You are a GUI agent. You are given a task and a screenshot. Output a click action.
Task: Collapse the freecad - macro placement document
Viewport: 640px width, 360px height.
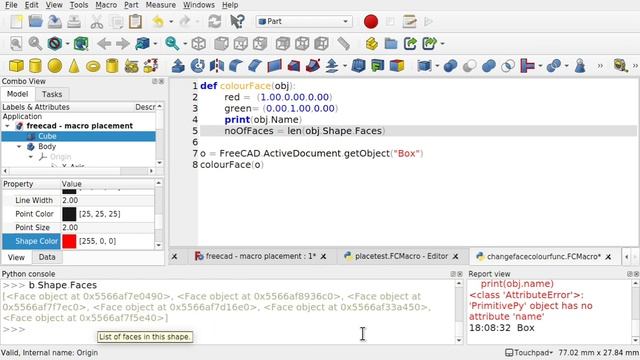click(x=7, y=126)
